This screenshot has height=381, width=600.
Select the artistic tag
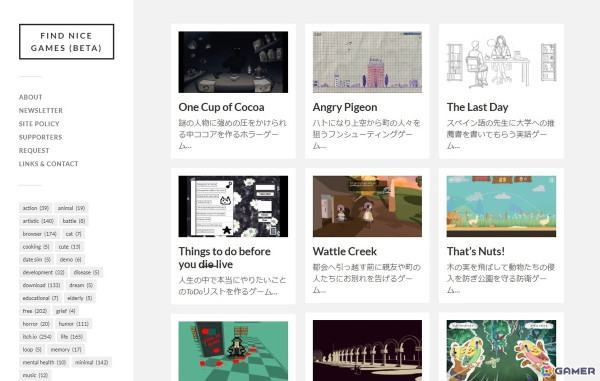pyautogui.click(x=38, y=221)
